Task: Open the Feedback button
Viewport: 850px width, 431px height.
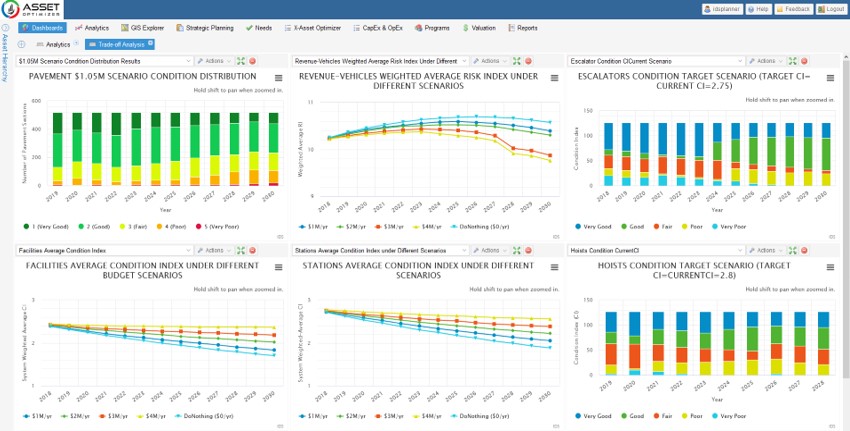Action: pyautogui.click(x=793, y=9)
